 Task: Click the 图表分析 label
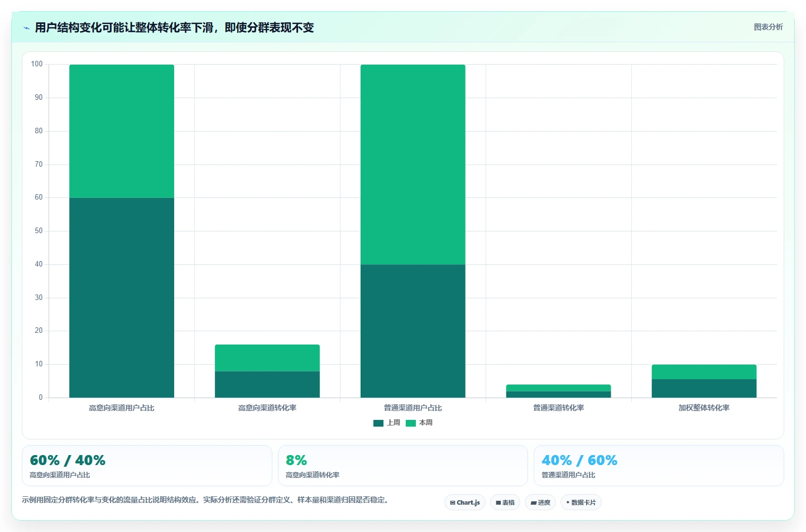[x=768, y=27]
